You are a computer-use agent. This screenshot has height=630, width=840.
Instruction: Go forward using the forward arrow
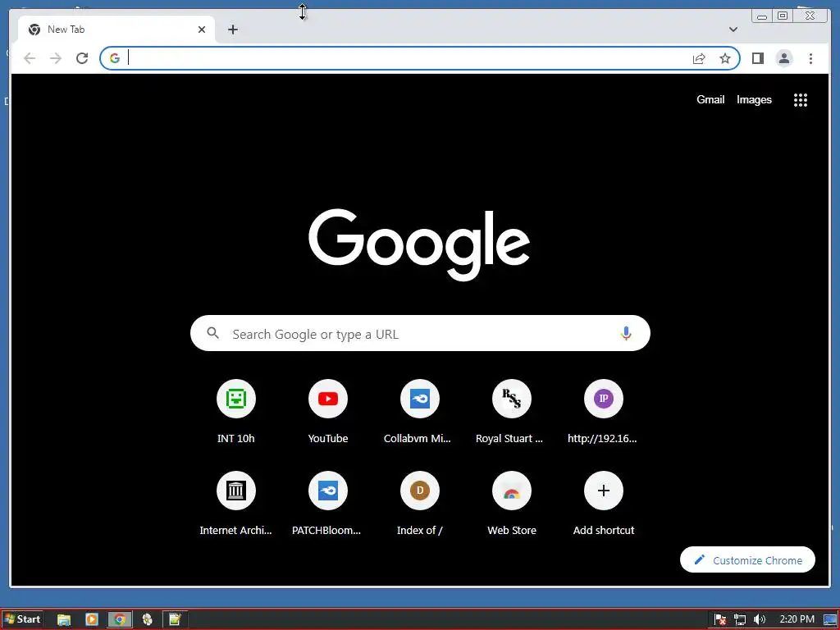coord(56,58)
